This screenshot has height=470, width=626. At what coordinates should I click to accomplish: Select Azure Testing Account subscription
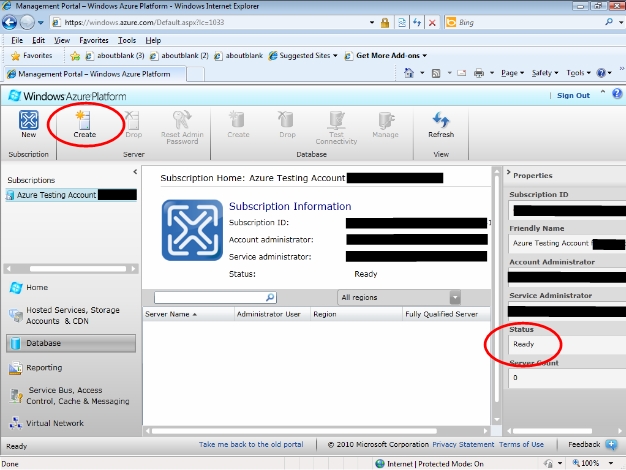(x=71, y=195)
